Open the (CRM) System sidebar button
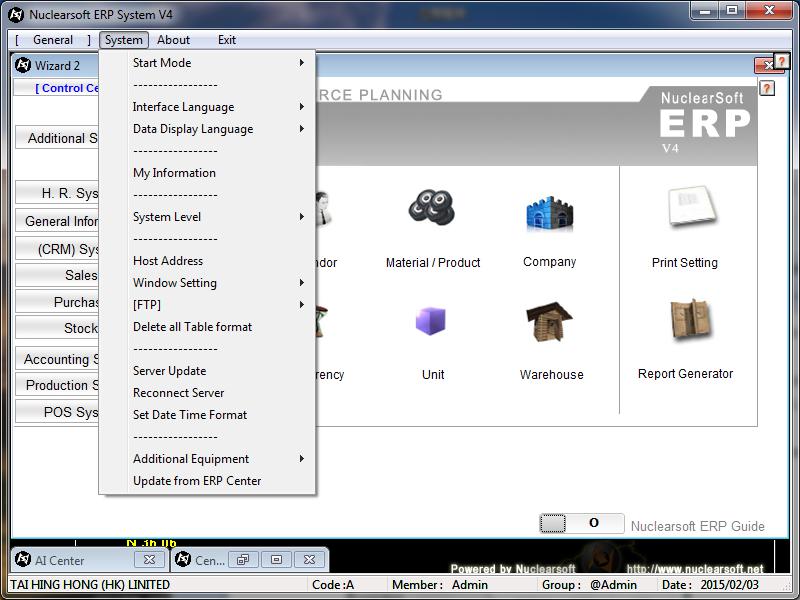The image size is (800, 600). pyautogui.click(x=57, y=249)
